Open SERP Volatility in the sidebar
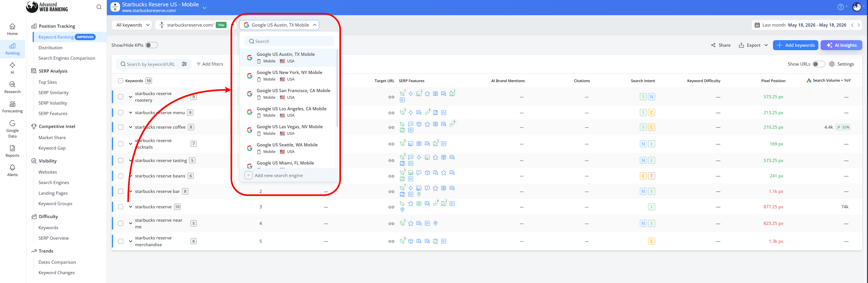This screenshot has height=283, width=868. [x=53, y=103]
